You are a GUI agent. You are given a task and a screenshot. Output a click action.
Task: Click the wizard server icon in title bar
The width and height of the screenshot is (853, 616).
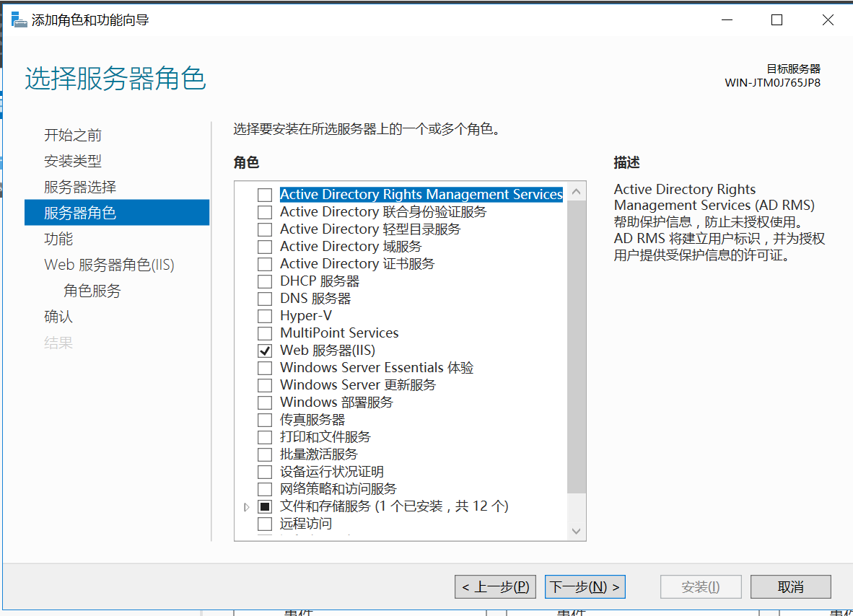[19, 19]
